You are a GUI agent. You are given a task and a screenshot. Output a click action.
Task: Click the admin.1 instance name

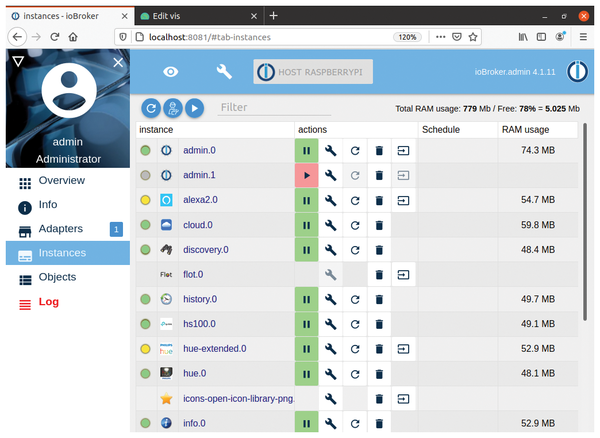199,175
